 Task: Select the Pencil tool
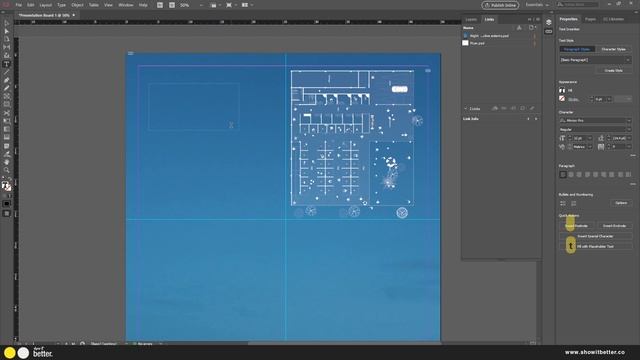click(x=7, y=89)
